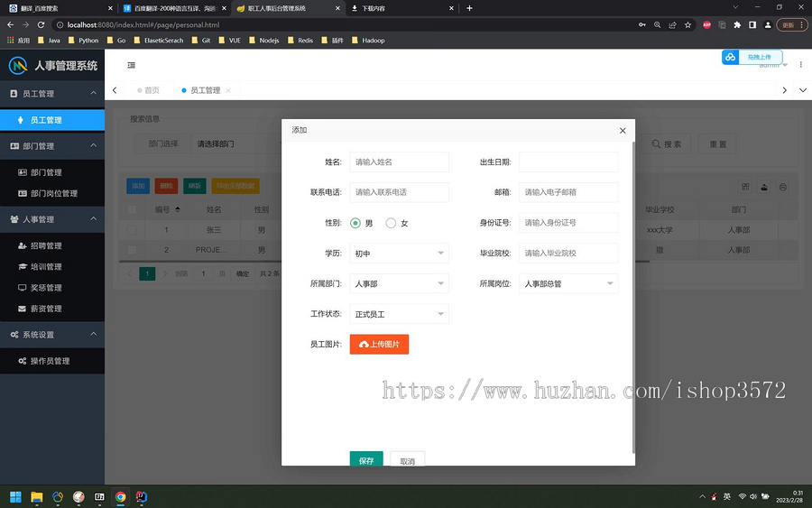Click the browser back arrow
This screenshot has width=812, height=508.
pyautogui.click(x=10, y=25)
